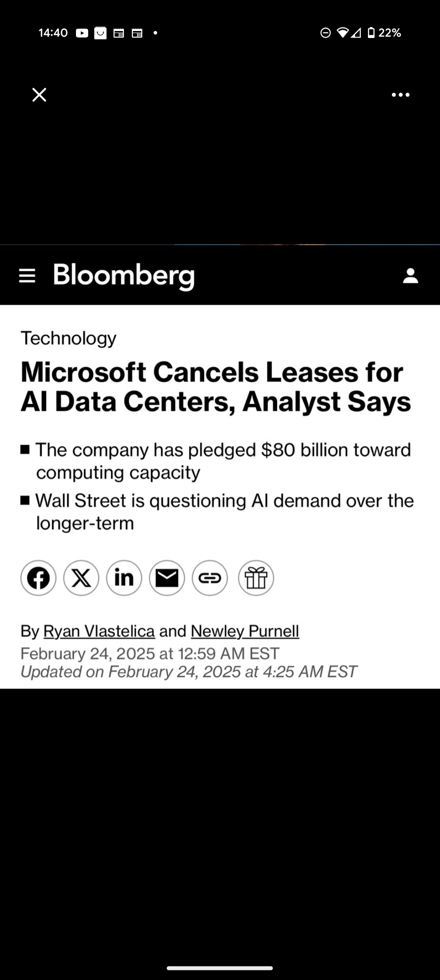Click the Bloomberg logo
The height and width of the screenshot is (980, 440).
[x=124, y=276]
